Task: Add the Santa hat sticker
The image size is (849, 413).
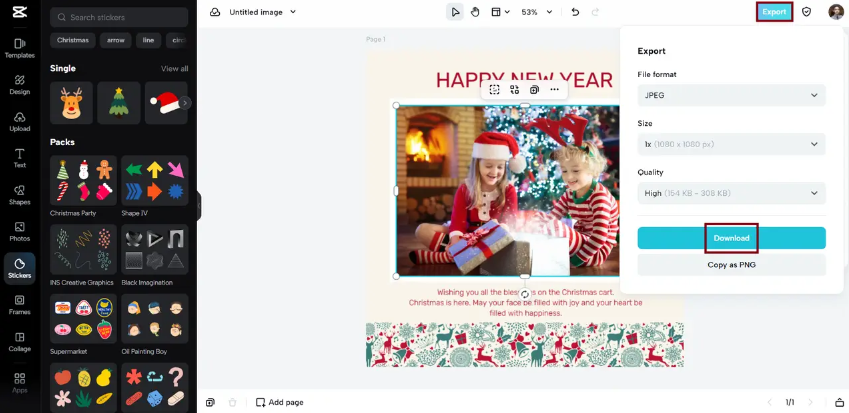Action: pos(166,103)
